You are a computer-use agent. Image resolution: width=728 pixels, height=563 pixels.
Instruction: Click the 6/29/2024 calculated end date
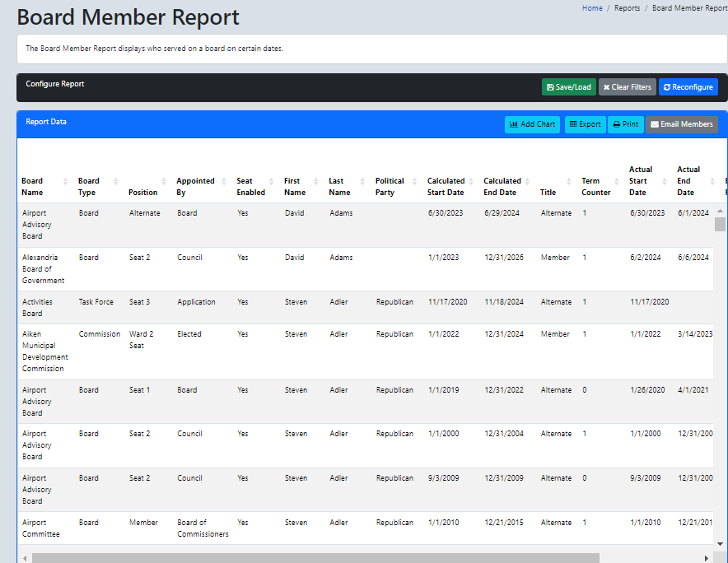pyautogui.click(x=502, y=213)
